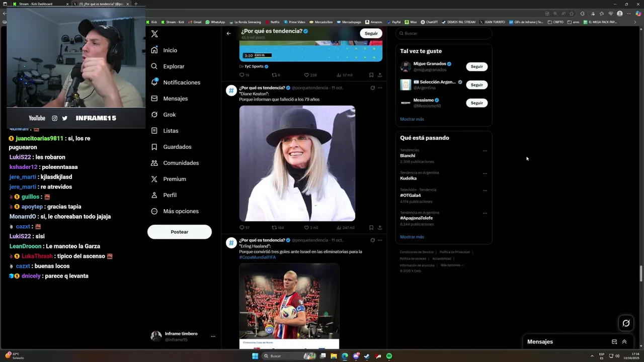Viewport: 644px width, 362px height.
Task: Open Grok icon in sidebar
Action: [154, 115]
